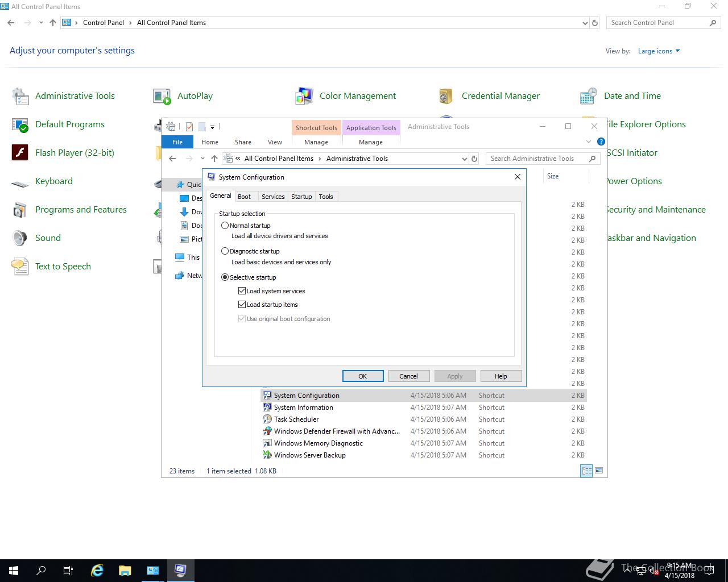Screen dimensions: 728x582
Task: Switch to Boot tab in System Configuration
Action: 244,197
